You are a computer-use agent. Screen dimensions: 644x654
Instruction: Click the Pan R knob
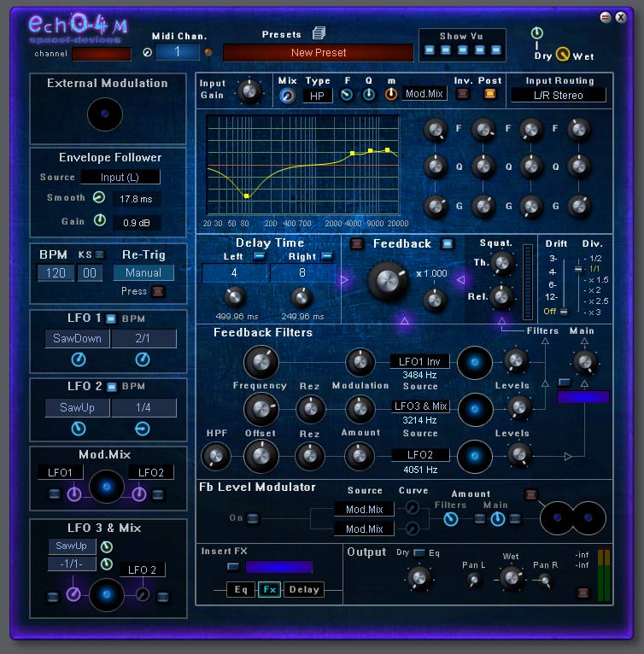coord(545,580)
